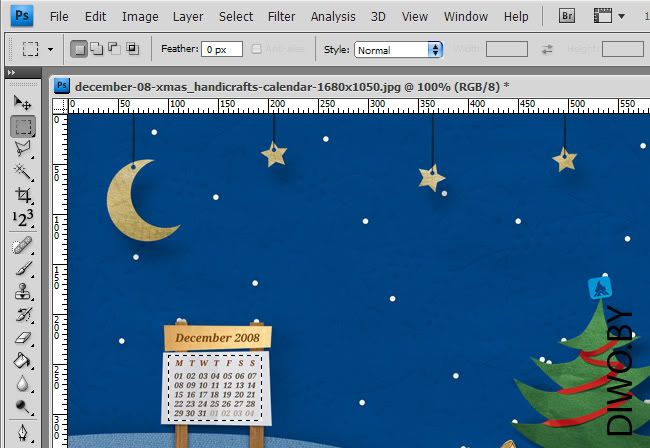650x448 pixels.
Task: Select the Clone Stamp tool
Action: (x=23, y=291)
